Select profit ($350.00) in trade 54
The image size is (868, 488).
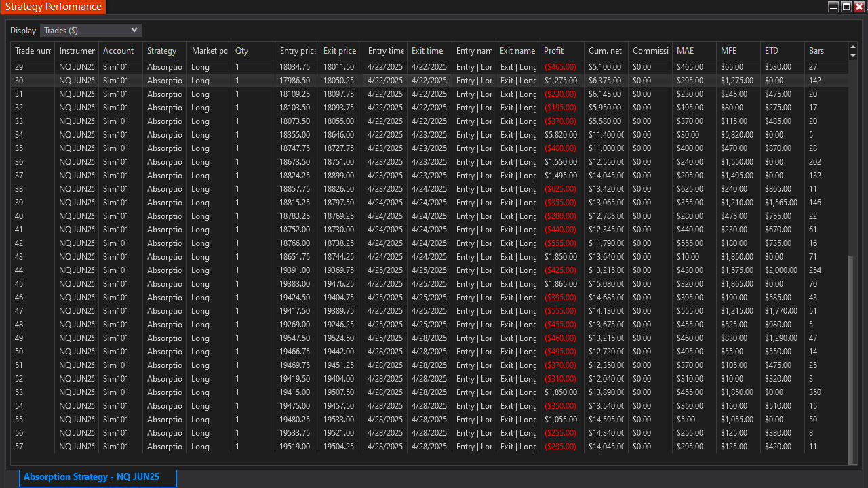pos(561,406)
